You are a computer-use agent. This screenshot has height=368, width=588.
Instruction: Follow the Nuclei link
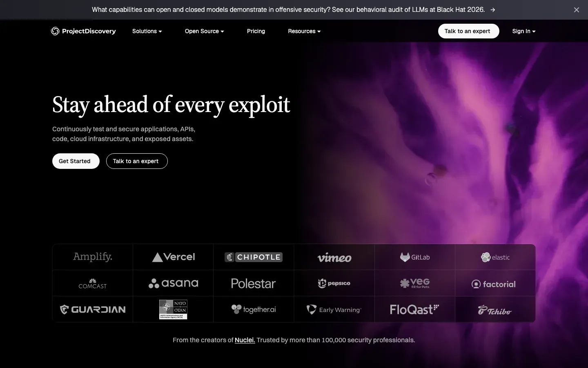(x=245, y=340)
